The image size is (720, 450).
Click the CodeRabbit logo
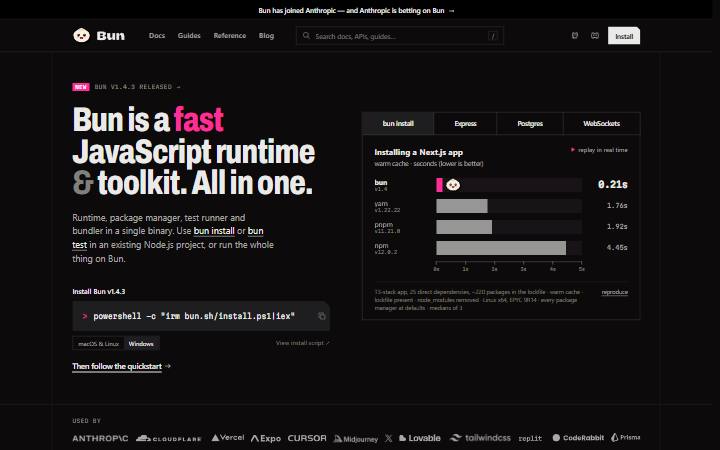pyautogui.click(x=578, y=438)
